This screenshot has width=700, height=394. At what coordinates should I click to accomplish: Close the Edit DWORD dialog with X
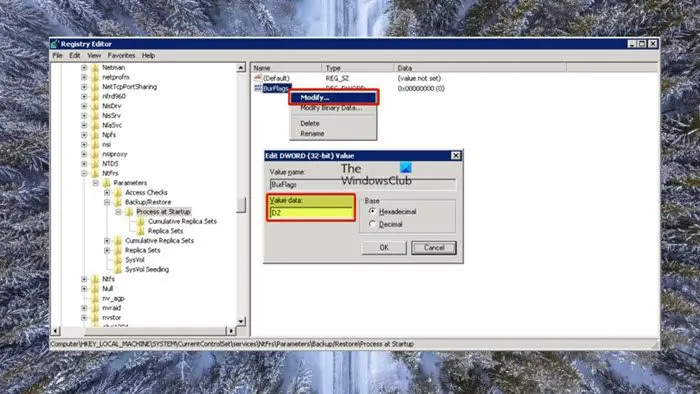click(455, 155)
